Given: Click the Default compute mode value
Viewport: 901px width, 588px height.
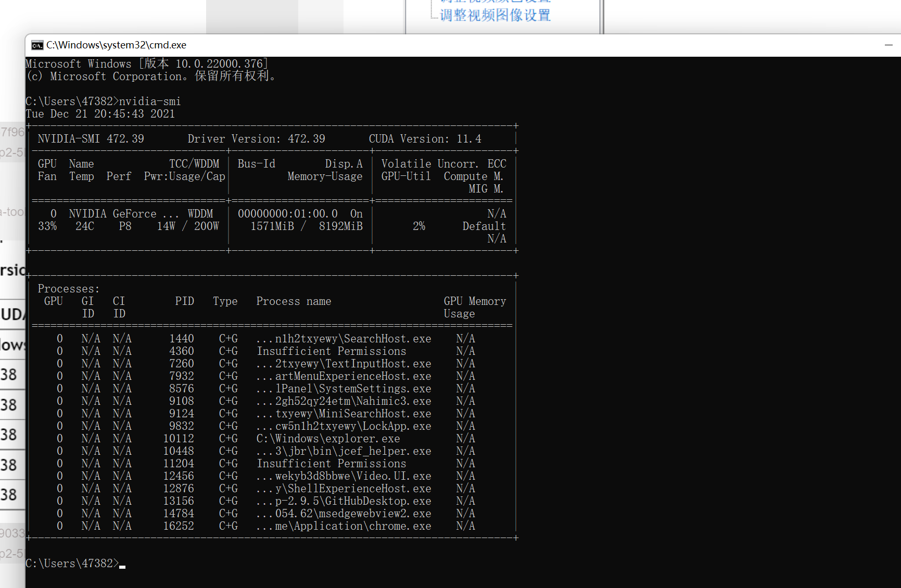Looking at the screenshot, I should pos(484,226).
